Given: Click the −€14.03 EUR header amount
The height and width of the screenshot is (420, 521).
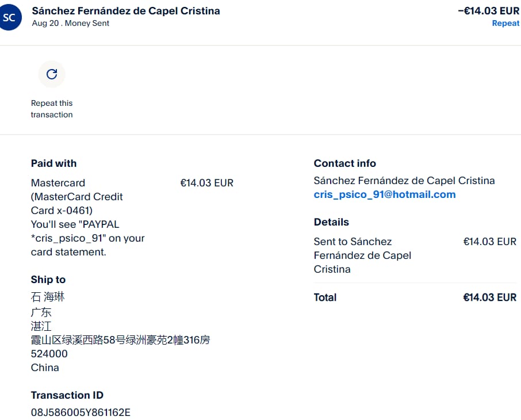Looking at the screenshot, I should (x=488, y=11).
